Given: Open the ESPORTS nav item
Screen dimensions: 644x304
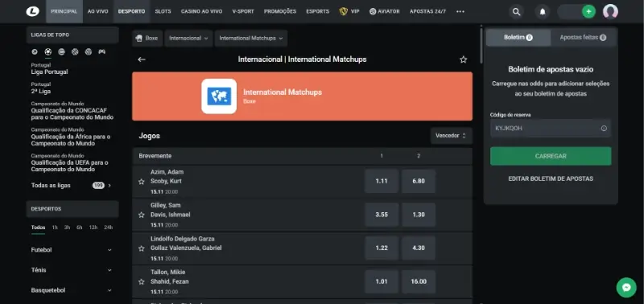Looking at the screenshot, I should coord(317,11).
